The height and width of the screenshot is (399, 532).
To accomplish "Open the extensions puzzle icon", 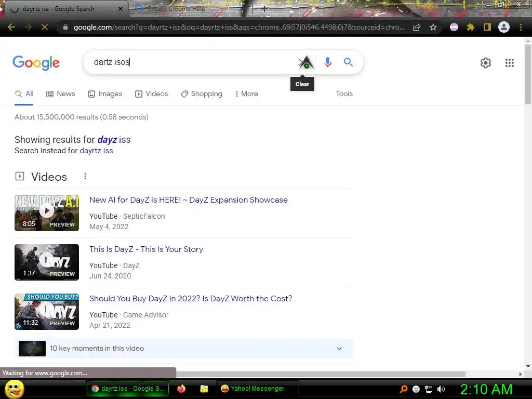I will [470, 27].
